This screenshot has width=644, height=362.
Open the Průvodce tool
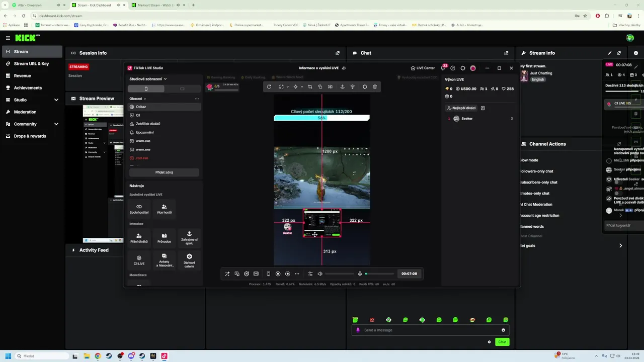[164, 238]
